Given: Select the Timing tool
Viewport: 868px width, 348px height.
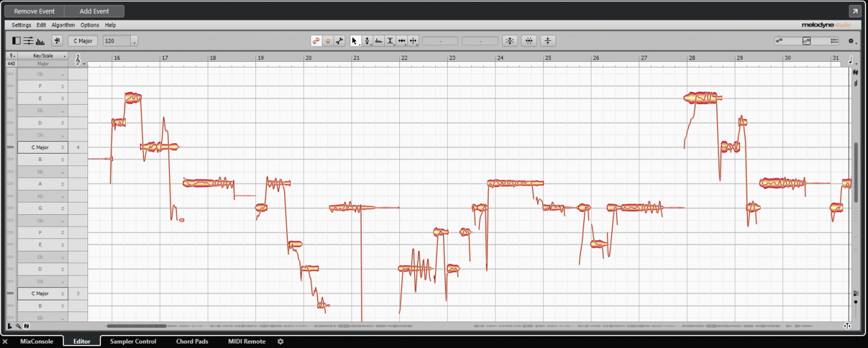Looking at the screenshot, I should click(402, 41).
